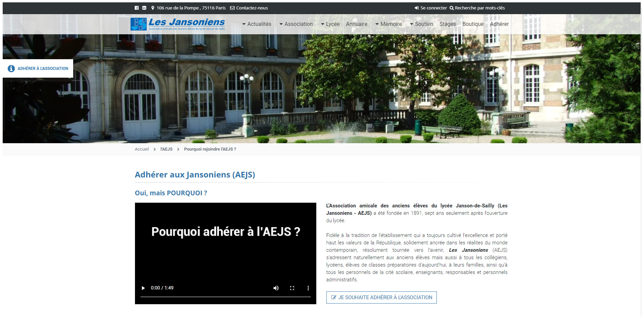The image size is (644, 319).
Task: Click Je souhaite adhérer à l'association button
Action: pyautogui.click(x=381, y=297)
